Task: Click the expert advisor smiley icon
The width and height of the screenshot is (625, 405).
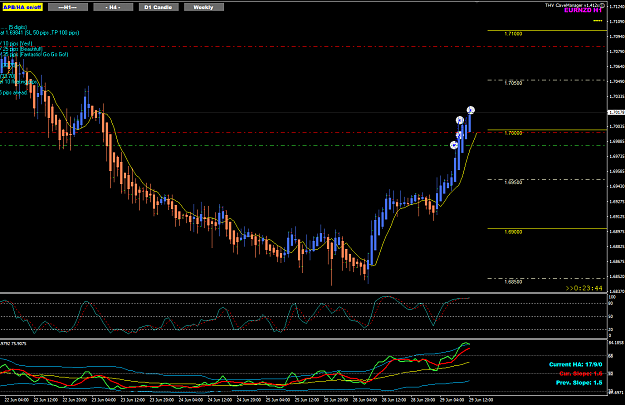Action: 602,5
